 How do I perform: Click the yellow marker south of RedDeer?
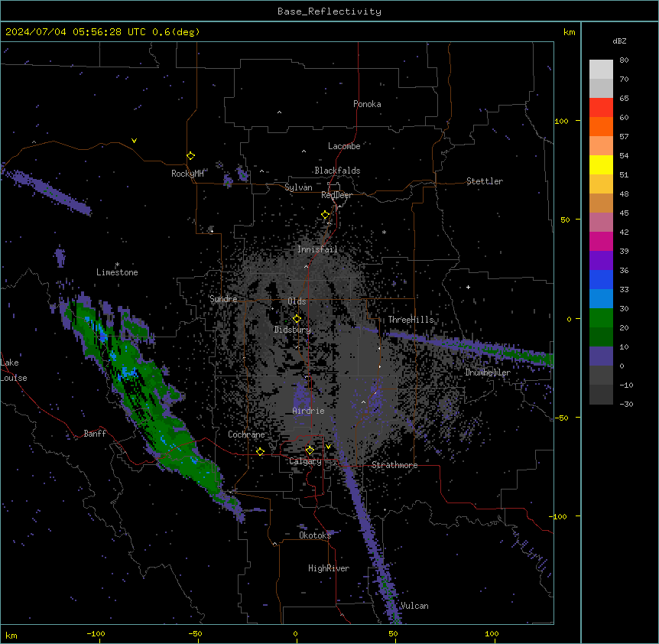click(326, 215)
